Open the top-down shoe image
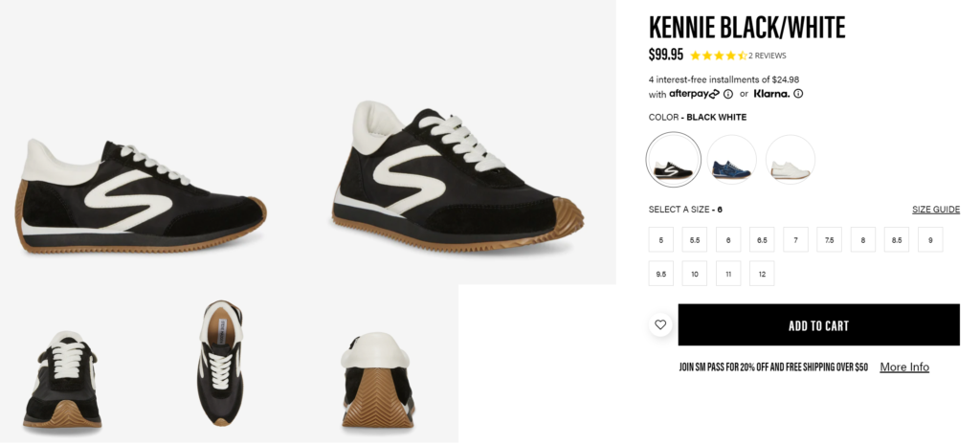 tap(220, 364)
